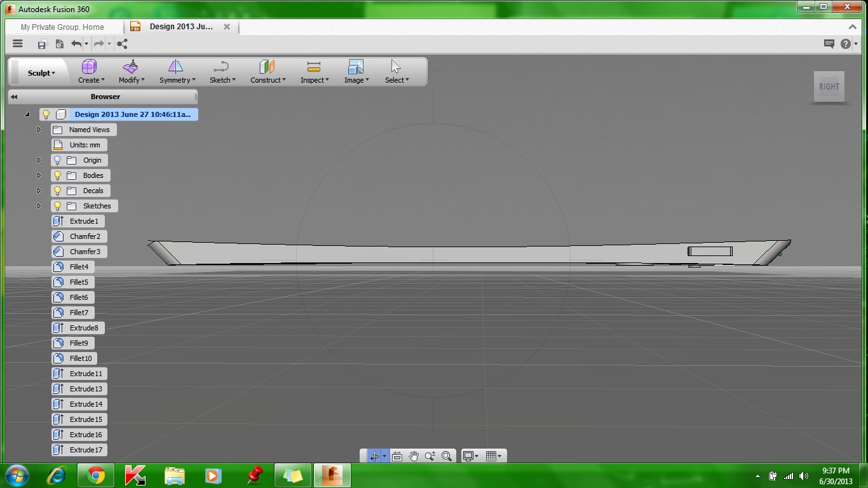Switch to the Design 2013 document tab
This screenshot has width=868, height=488.
pos(180,27)
